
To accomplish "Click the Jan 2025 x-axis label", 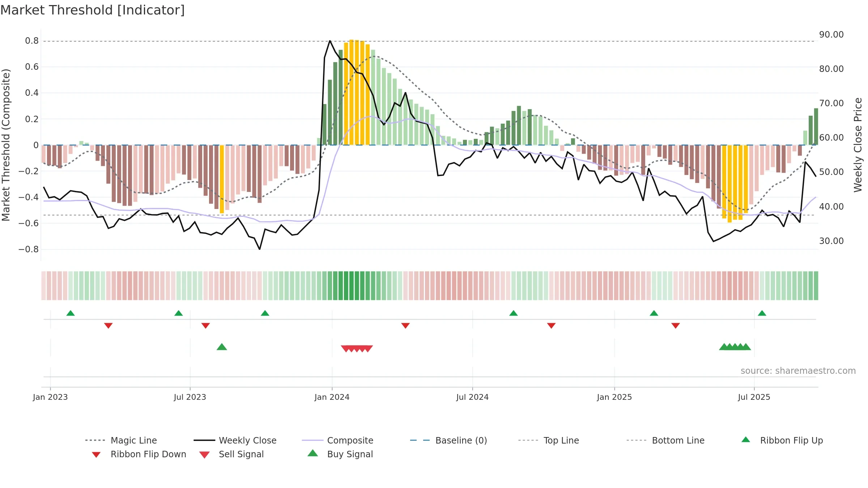I will [614, 397].
